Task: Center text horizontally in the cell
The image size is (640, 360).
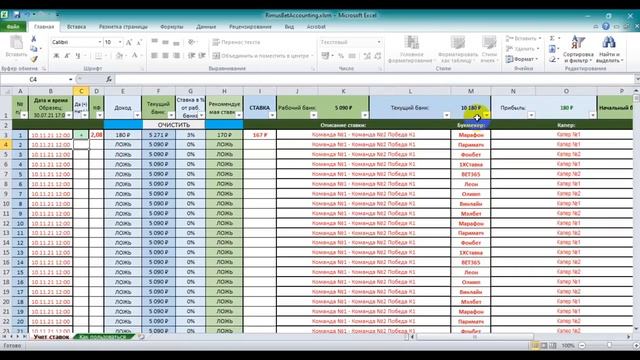Action: 165,56
